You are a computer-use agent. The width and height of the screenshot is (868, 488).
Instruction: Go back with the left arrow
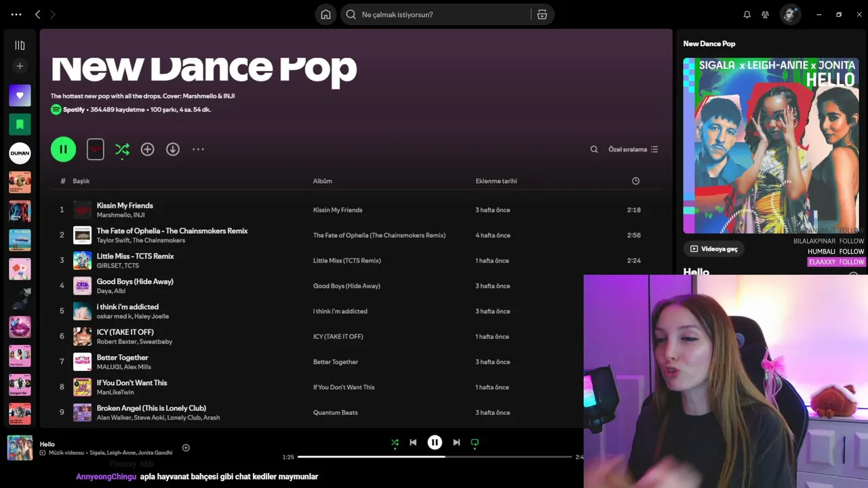pyautogui.click(x=38, y=14)
